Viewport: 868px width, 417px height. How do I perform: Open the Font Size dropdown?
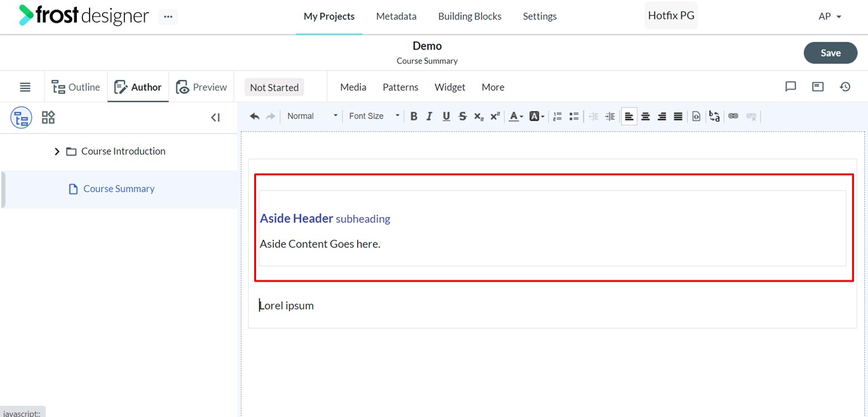coord(374,116)
